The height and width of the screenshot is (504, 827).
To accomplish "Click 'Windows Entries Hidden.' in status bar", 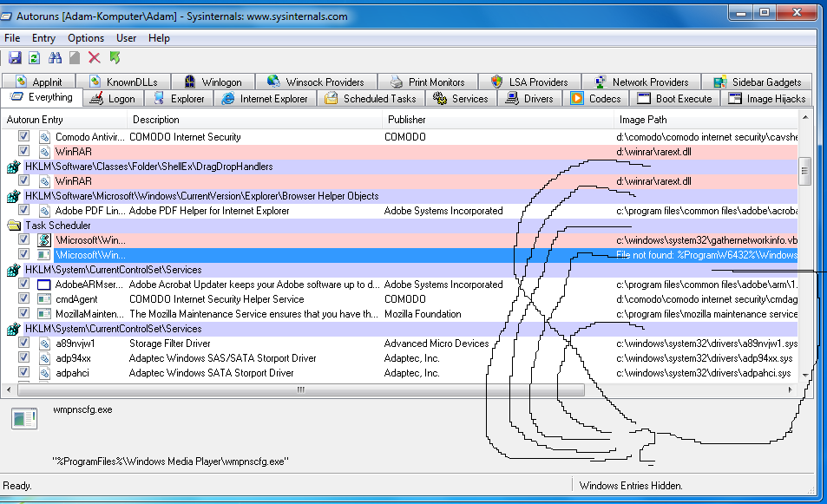I will point(631,486).
